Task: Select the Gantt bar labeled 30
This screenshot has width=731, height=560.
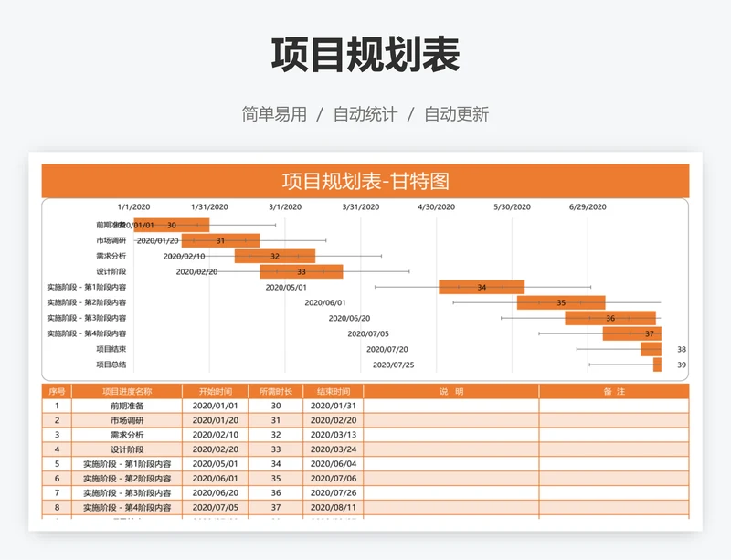Action: click(172, 225)
